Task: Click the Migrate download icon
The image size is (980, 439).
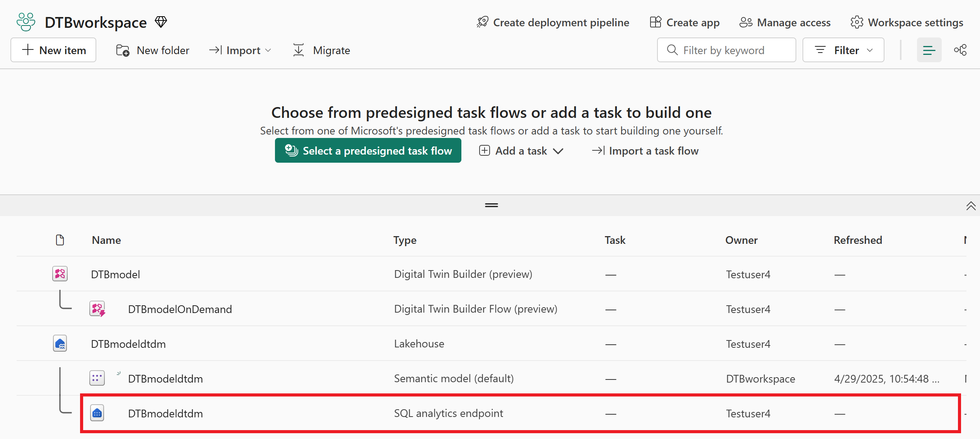Action: 299,50
